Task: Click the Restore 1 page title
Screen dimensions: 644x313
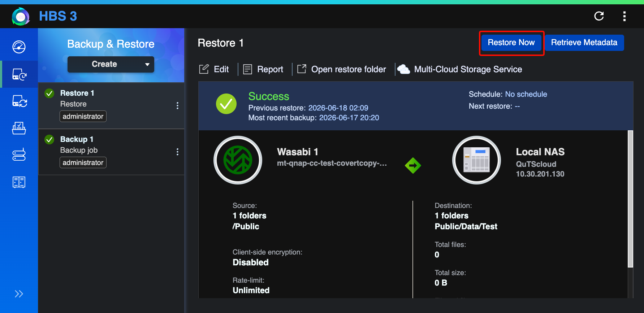Action: click(221, 43)
